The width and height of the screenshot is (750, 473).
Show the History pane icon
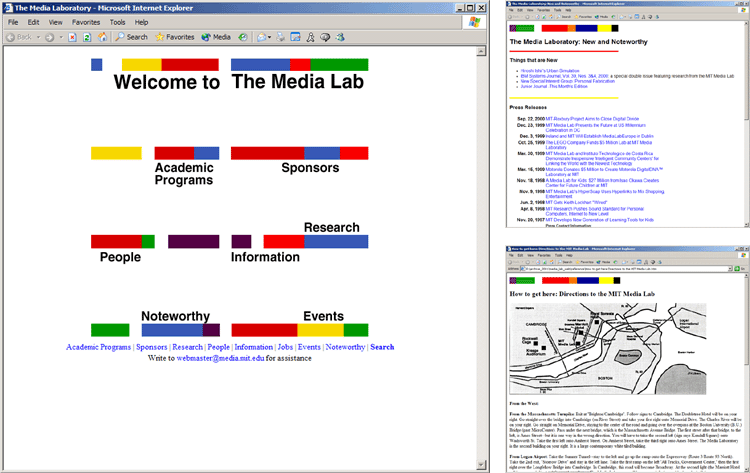tap(243, 37)
